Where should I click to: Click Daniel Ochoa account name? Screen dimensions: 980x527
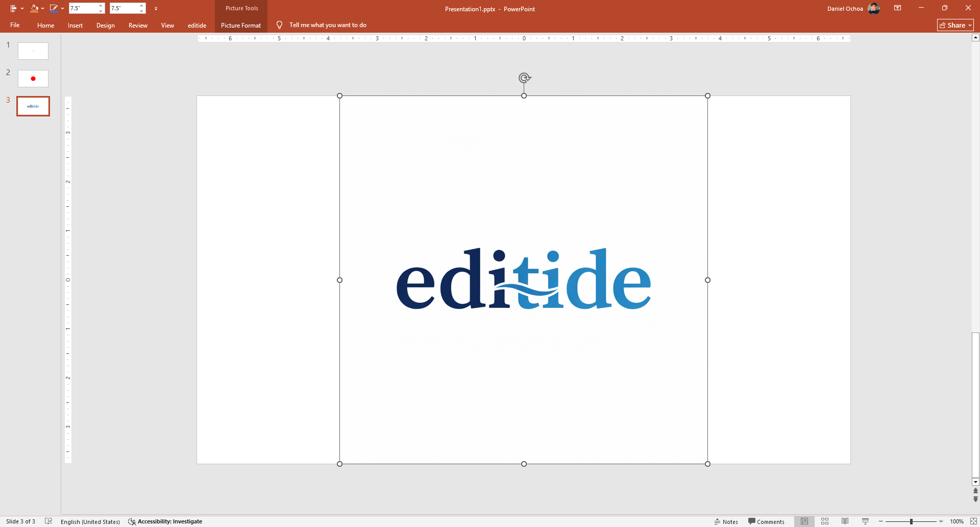pos(845,9)
